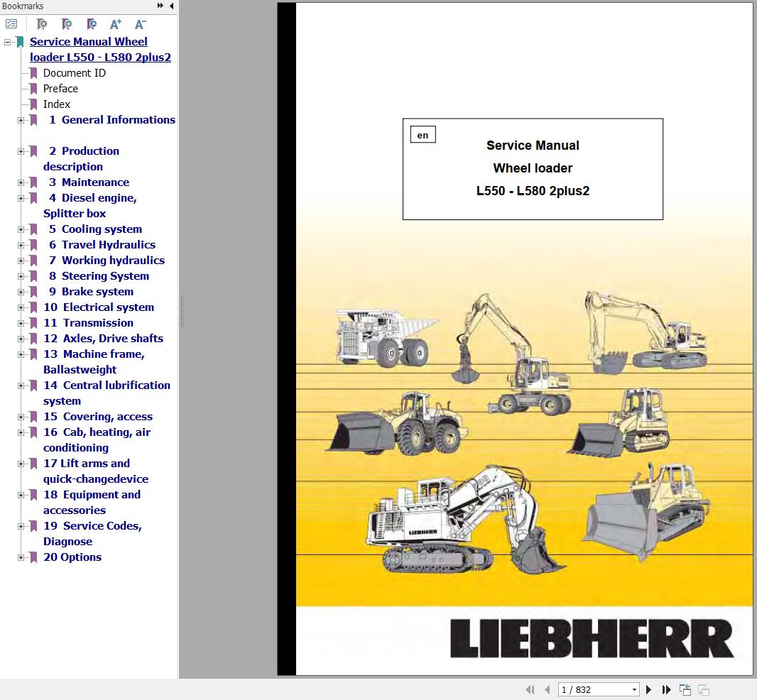757x700 pixels.
Task: Select 11 Transmission bookmark
Action: 88,322
